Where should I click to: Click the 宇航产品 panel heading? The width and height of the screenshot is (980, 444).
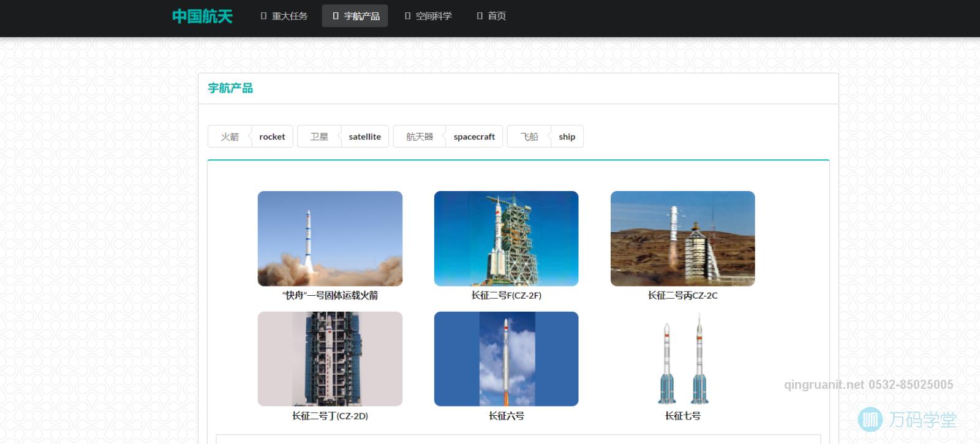(x=230, y=88)
